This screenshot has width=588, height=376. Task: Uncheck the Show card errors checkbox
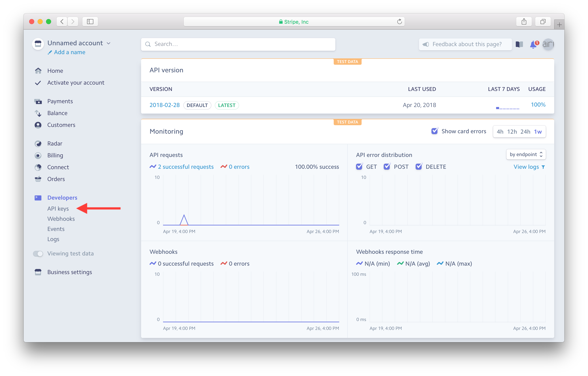[x=434, y=131]
